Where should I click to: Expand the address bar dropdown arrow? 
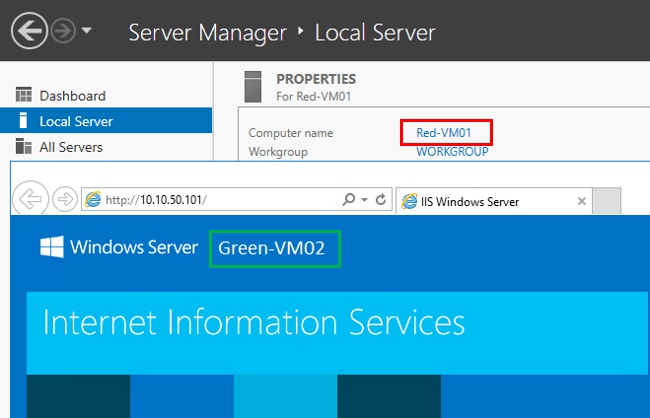(x=363, y=200)
